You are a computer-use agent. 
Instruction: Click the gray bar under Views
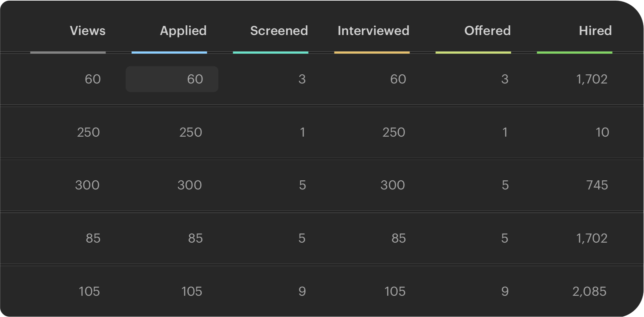[68, 53]
